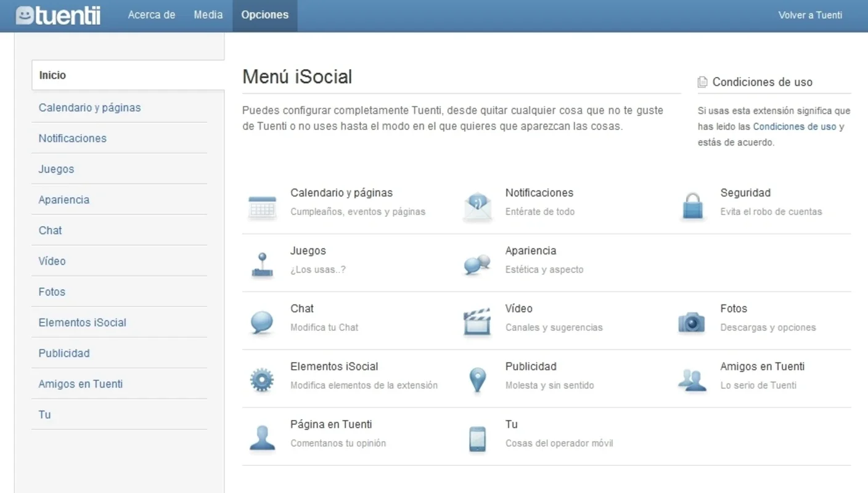The image size is (868, 493).
Task: Click the text Estética y aspecto
Action: 544,269
